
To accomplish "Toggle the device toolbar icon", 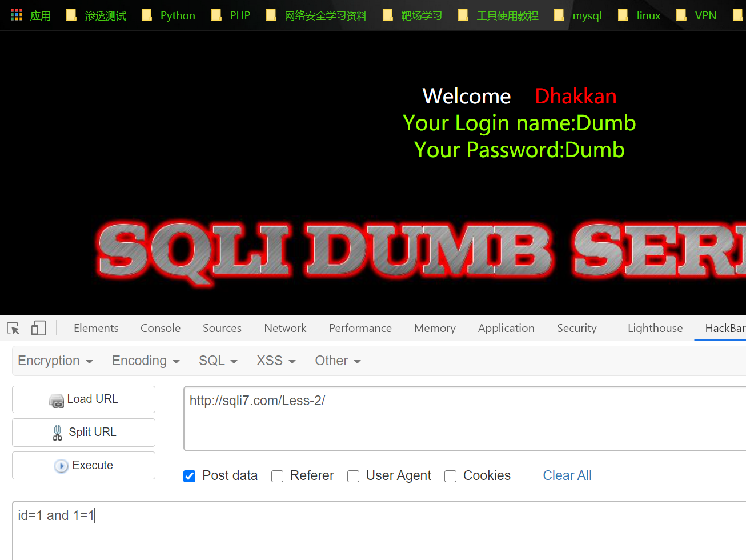I will pos(38,328).
